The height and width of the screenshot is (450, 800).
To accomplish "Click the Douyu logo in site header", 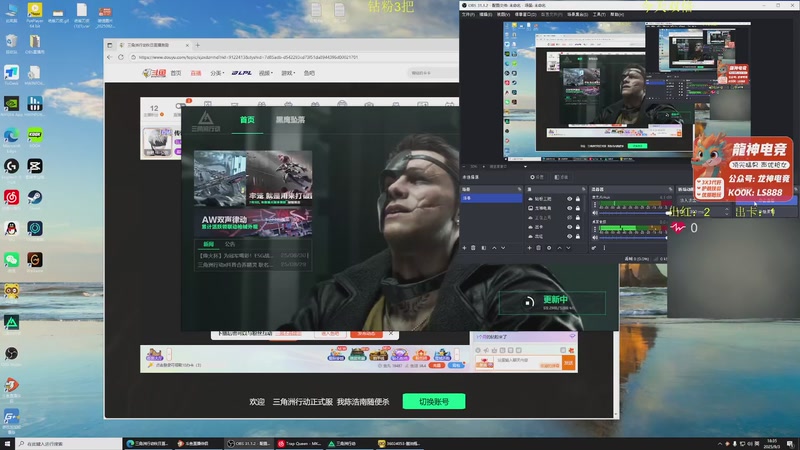I will point(154,73).
